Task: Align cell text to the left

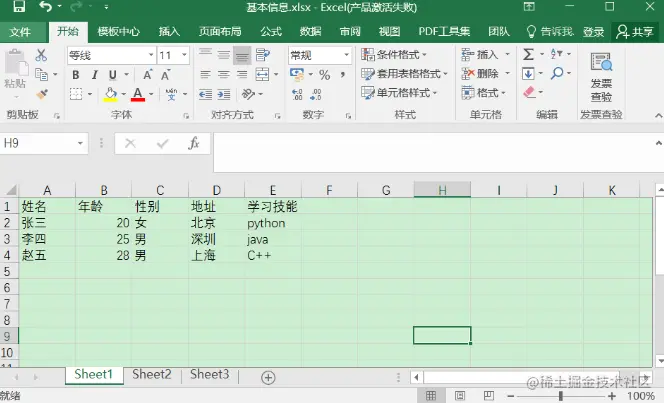Action: coord(205,75)
